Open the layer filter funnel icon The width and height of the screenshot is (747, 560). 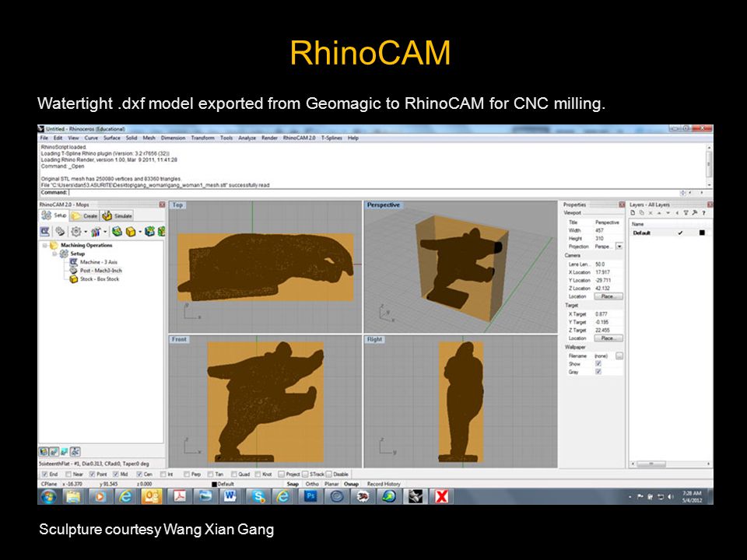click(x=686, y=213)
